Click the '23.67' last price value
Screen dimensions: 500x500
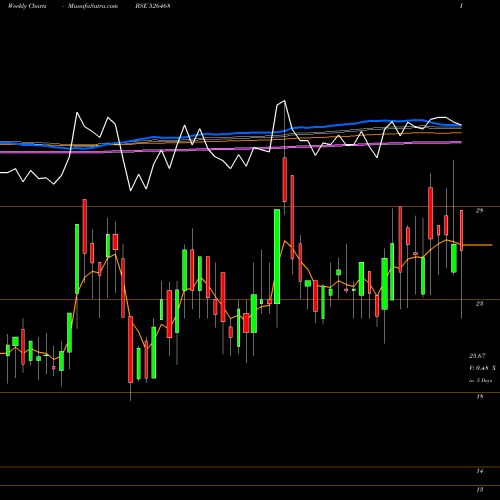pos(477,356)
